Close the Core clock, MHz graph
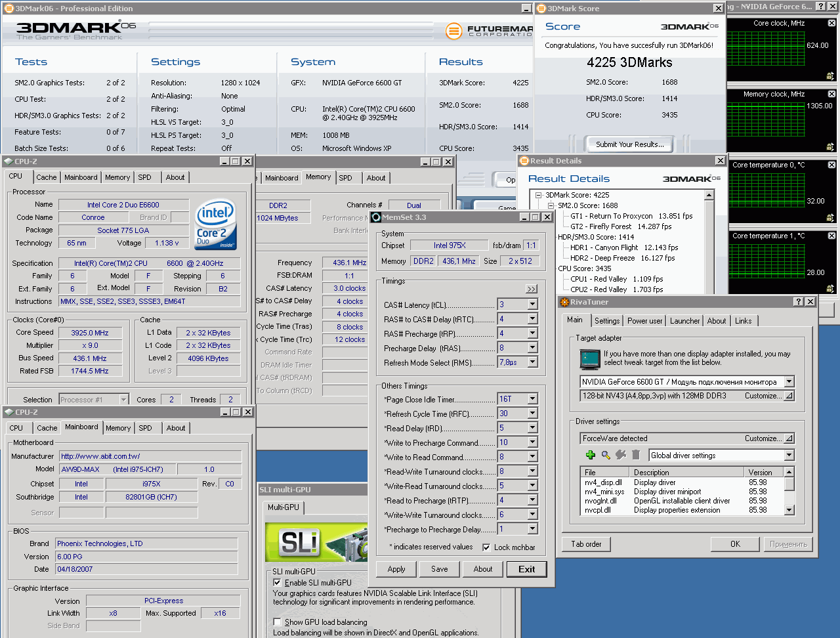Image resolution: width=840 pixels, height=638 pixels. (x=831, y=23)
